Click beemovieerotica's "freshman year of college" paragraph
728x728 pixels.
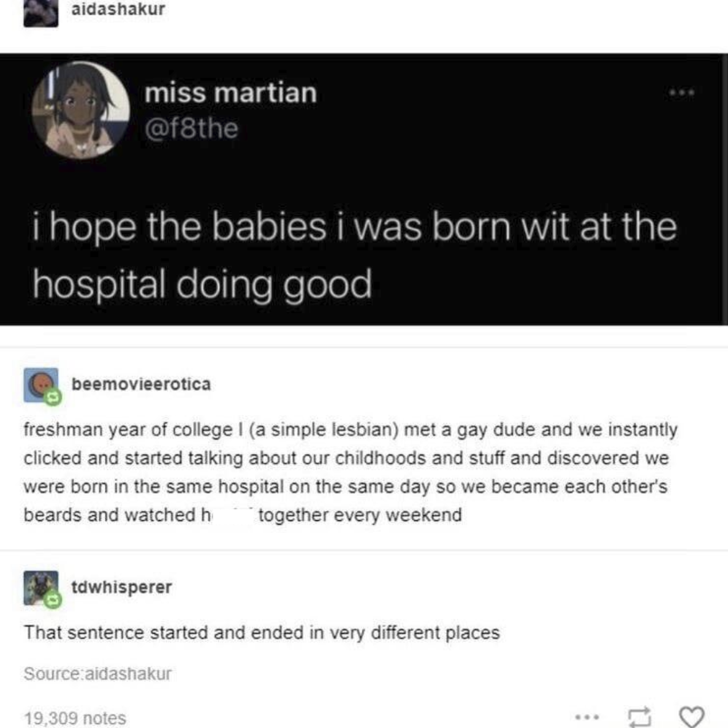pos(351,472)
